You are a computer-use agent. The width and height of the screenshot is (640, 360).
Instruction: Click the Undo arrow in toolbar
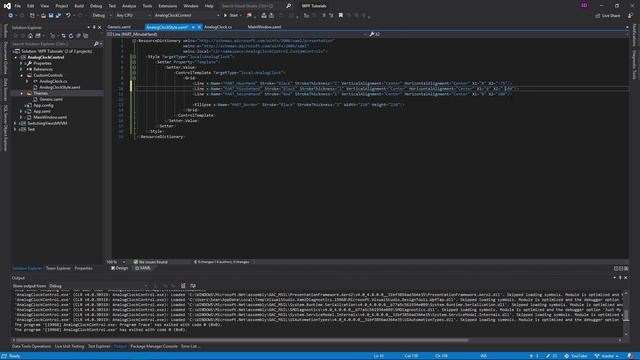(68, 16)
